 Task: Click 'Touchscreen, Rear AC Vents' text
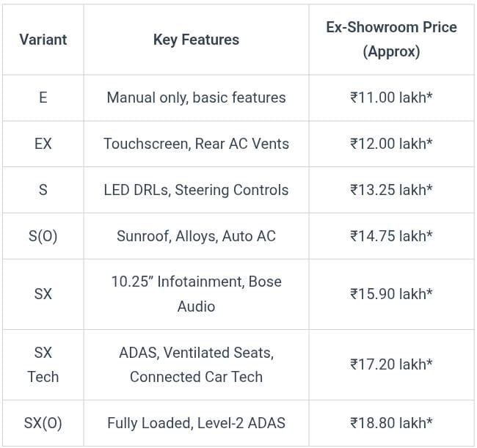[x=196, y=144]
